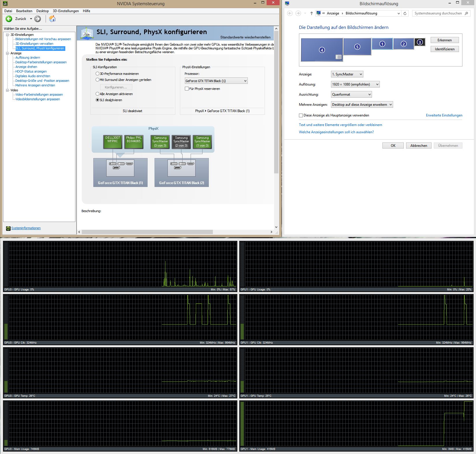
Task: Click the search magnifier in Systemsteuerung durchsuchen
Action: coord(467,13)
